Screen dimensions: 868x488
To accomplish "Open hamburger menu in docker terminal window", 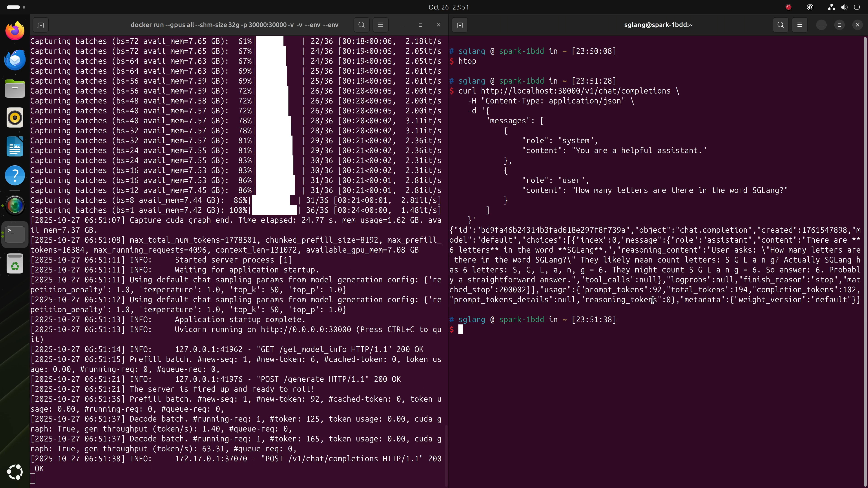I will pos(380,25).
